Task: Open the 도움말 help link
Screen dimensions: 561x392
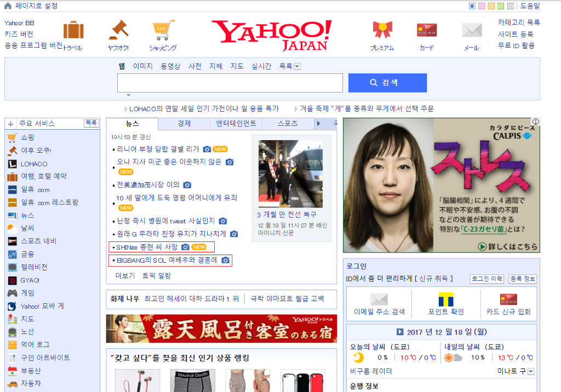Action: coord(530,6)
